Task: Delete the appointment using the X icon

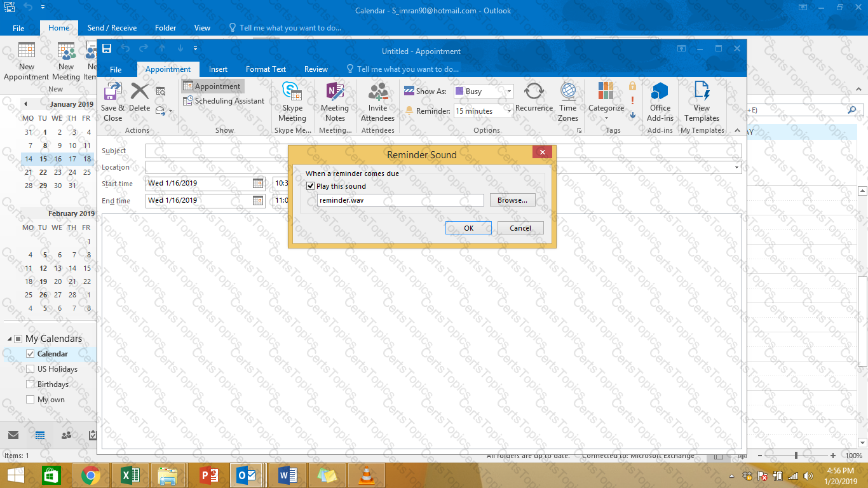Action: [x=140, y=97]
